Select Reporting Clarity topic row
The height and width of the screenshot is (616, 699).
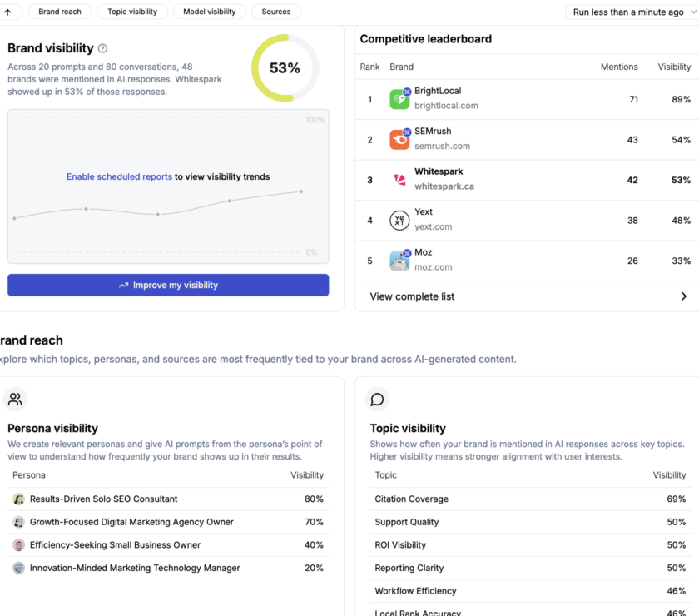pos(530,568)
